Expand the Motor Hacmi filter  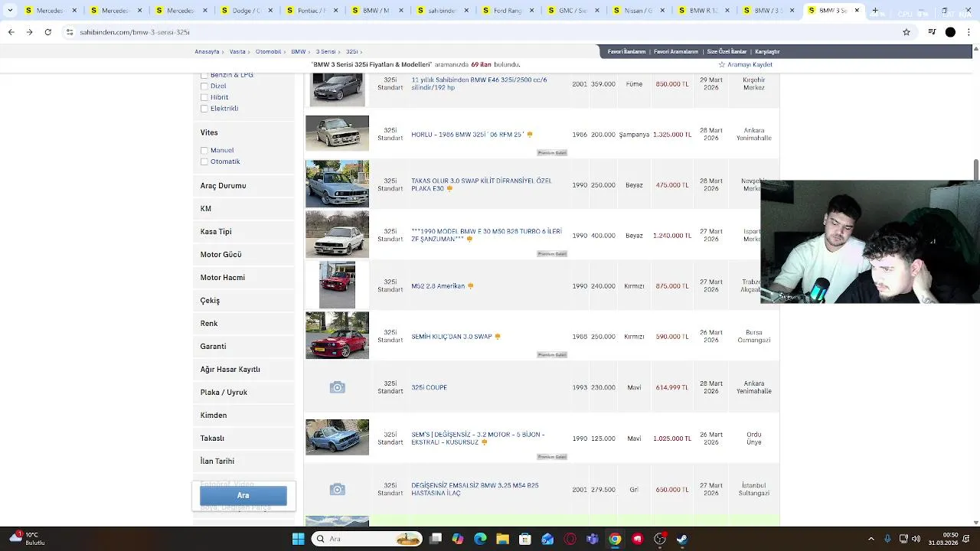tap(243, 278)
